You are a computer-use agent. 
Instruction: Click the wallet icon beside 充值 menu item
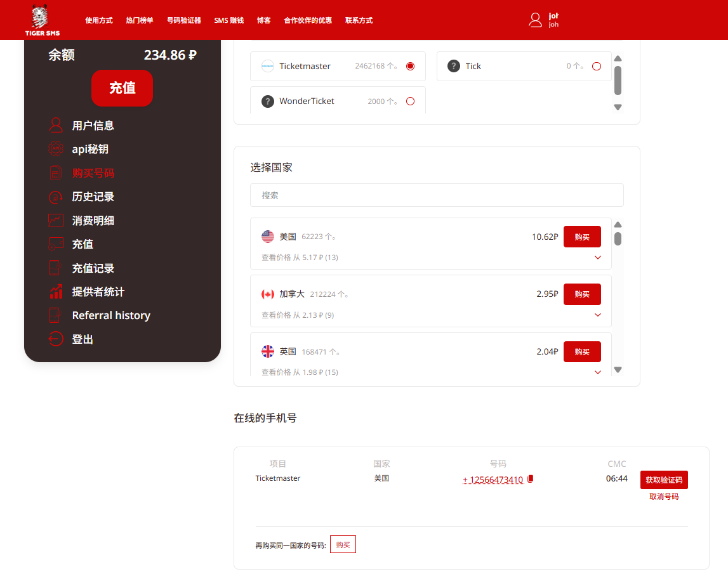[56, 244]
